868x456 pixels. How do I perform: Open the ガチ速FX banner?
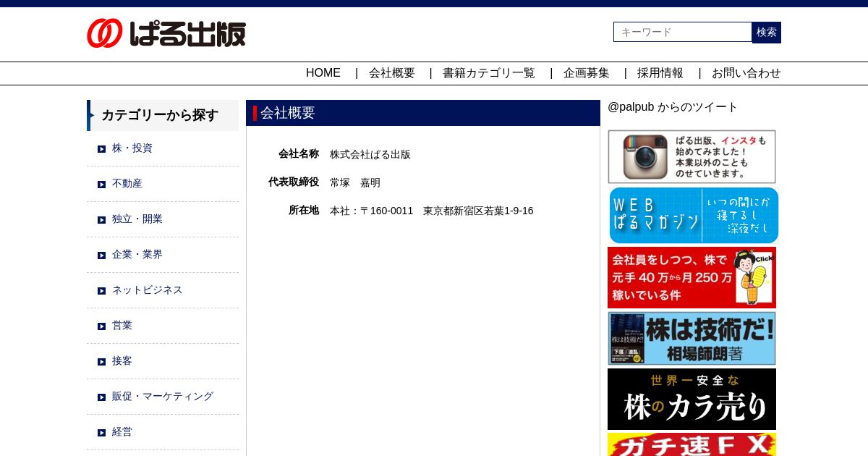coord(692,444)
